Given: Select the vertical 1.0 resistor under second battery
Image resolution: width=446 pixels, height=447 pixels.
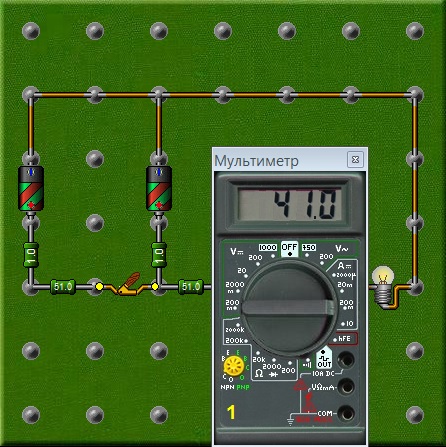Looking at the screenshot, I should 159,255.
